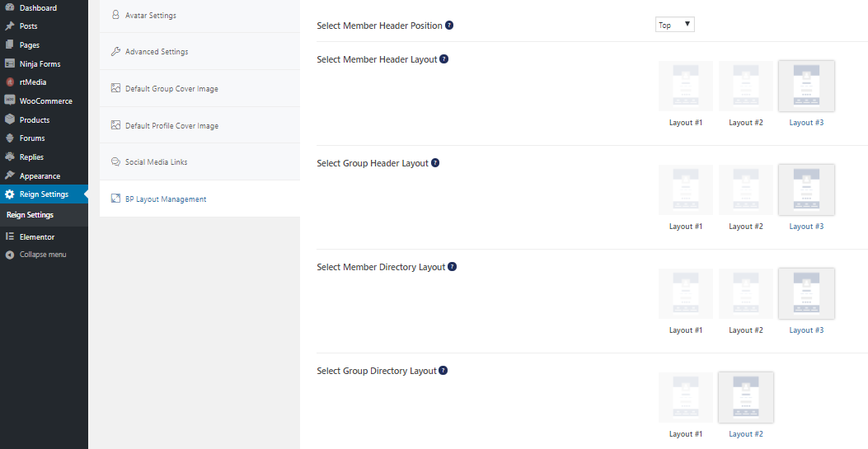
Task: Choose Layout #1 for Member Header Layout
Action: click(686, 87)
